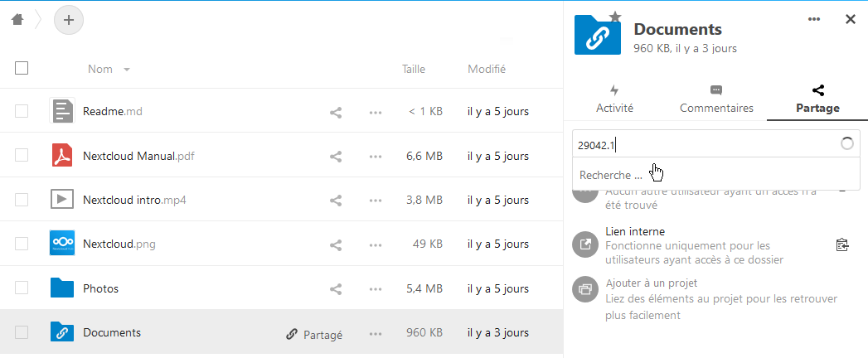Screen dimensions: 868x358
Task: Check the Readme.md file checkbox
Action: click(22, 111)
